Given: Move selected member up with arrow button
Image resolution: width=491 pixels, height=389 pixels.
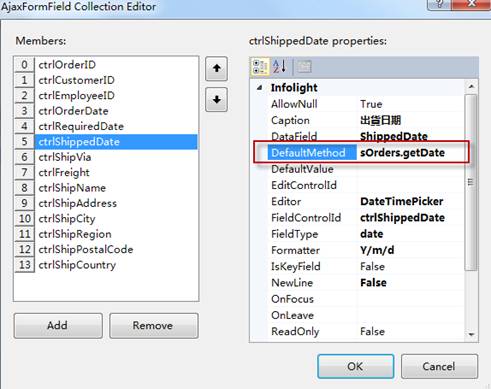Looking at the screenshot, I should pos(216,69).
